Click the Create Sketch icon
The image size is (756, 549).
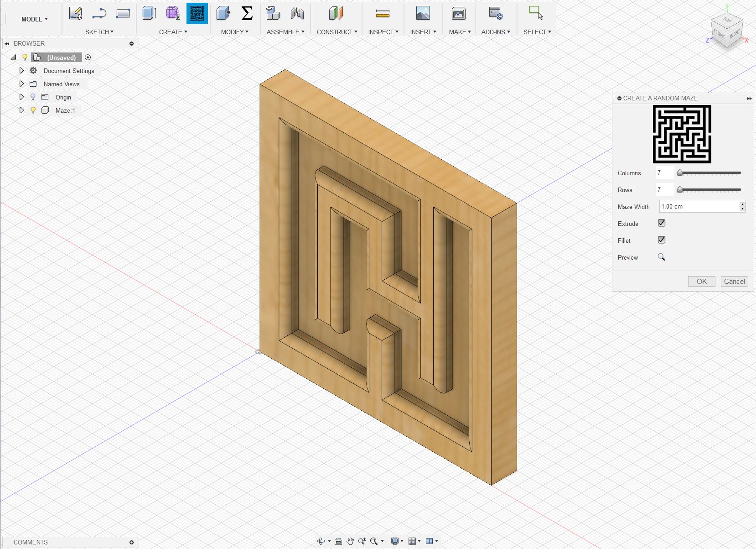76,13
